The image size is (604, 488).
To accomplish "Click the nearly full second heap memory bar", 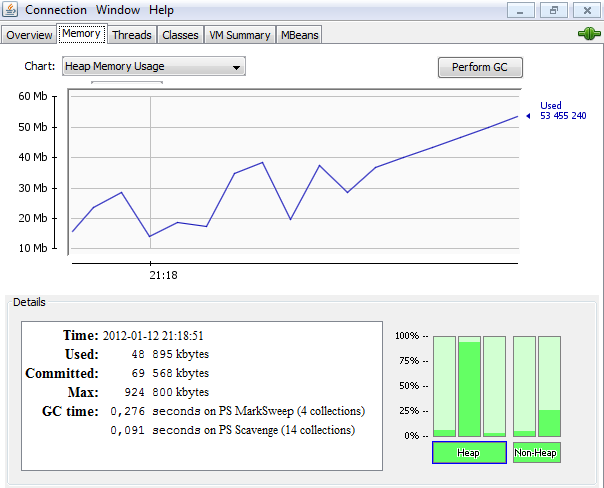I will [469, 387].
